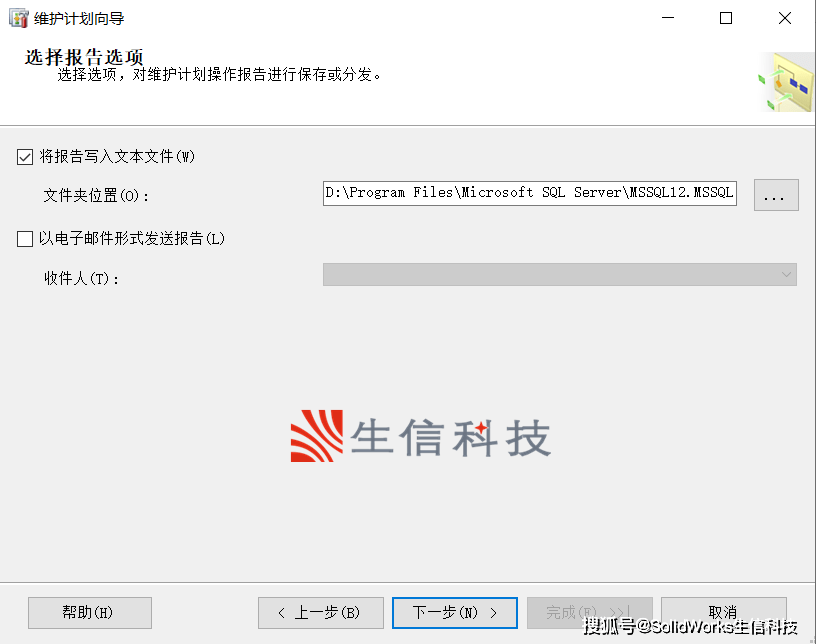Go back with 上一步(B) button
This screenshot has height=644, width=816.
pyautogui.click(x=321, y=613)
